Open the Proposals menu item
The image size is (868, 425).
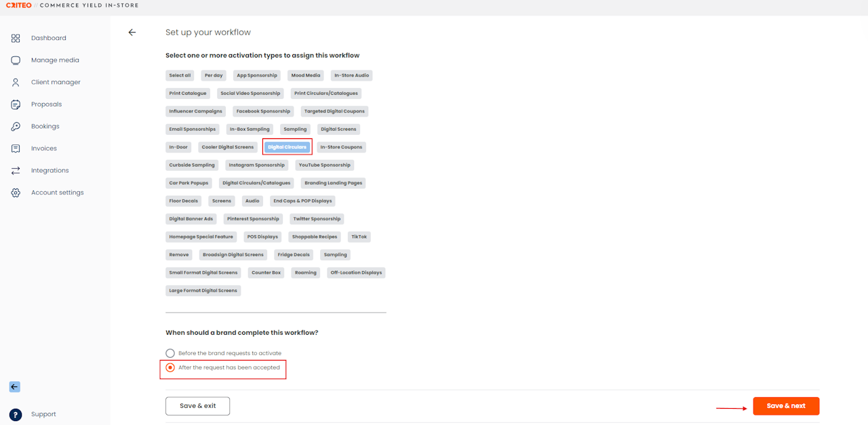(46, 104)
